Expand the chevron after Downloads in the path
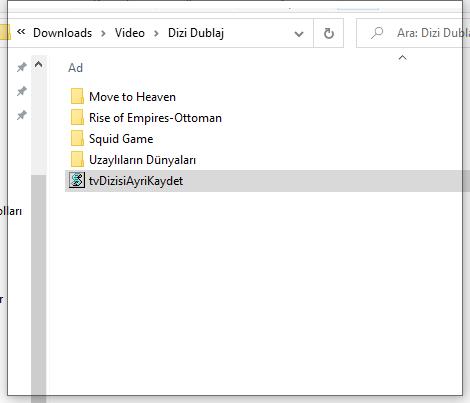Screen dimensions: 470x403 (103, 33)
